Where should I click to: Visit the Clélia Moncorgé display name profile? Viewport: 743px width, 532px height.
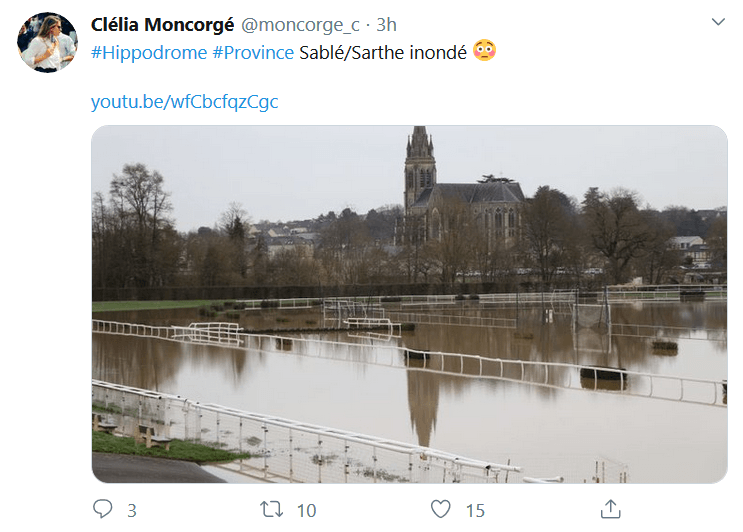tap(169, 24)
